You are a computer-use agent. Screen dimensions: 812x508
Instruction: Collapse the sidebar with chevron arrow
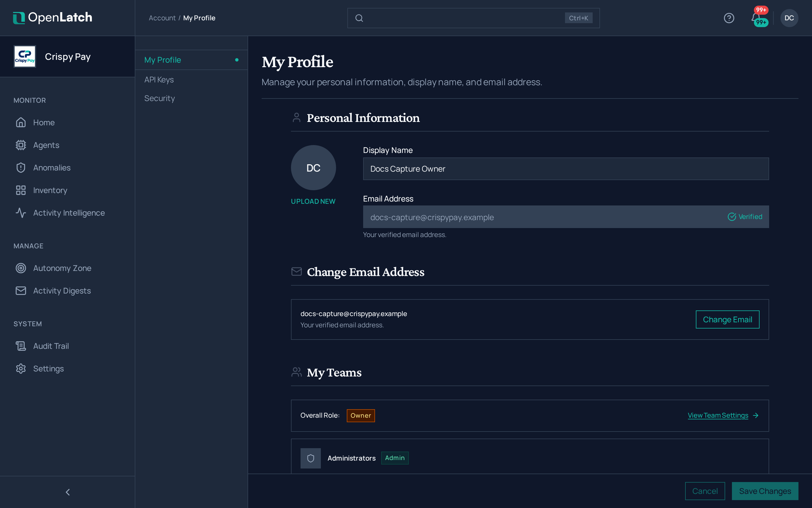[x=67, y=492]
